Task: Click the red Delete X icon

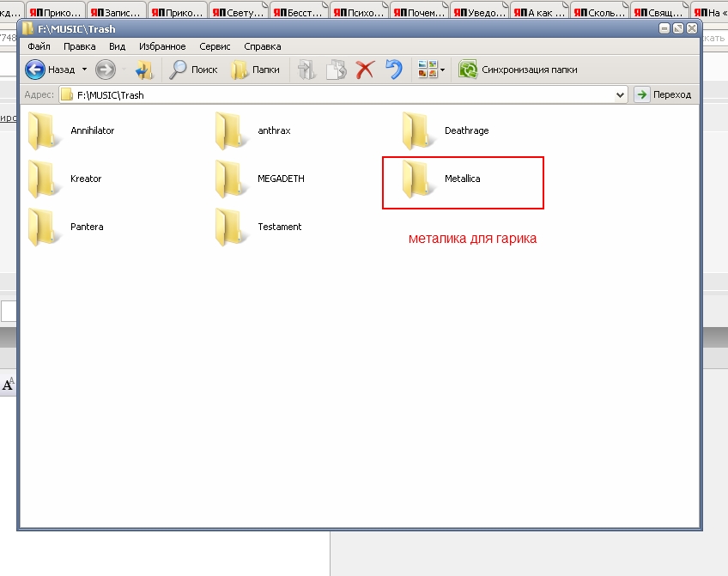Action: [x=366, y=70]
